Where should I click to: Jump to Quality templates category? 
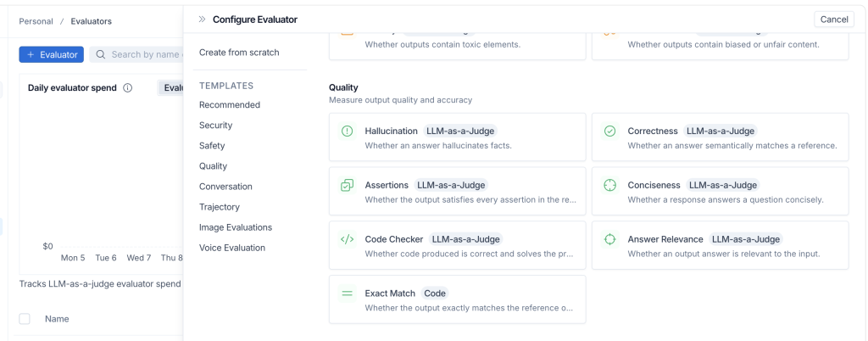[x=213, y=166]
